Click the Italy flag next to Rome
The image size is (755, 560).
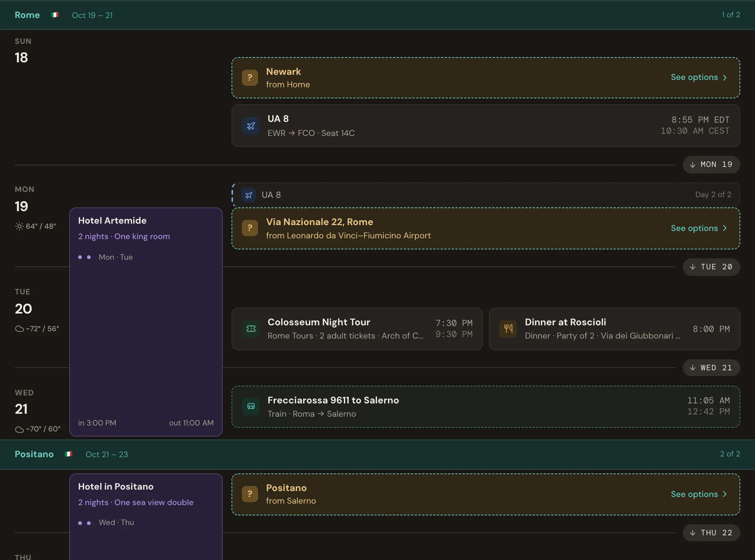[x=55, y=15]
